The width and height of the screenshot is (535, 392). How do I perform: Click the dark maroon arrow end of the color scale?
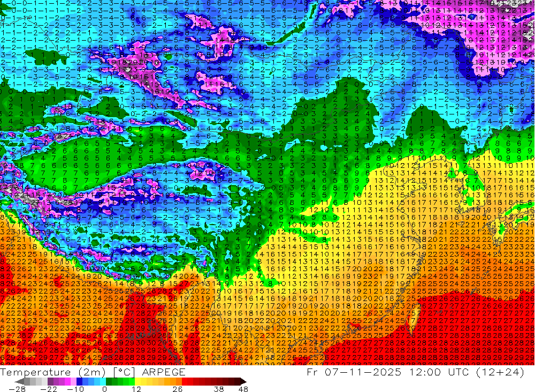point(243,381)
